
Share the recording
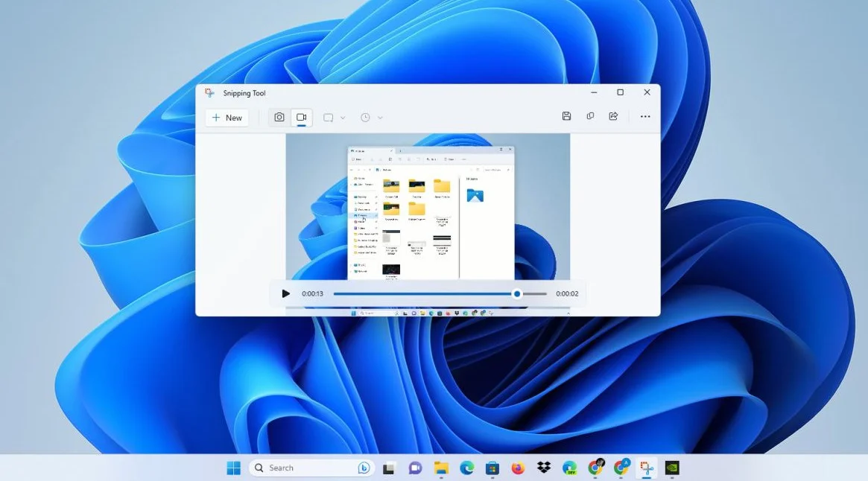tap(613, 116)
